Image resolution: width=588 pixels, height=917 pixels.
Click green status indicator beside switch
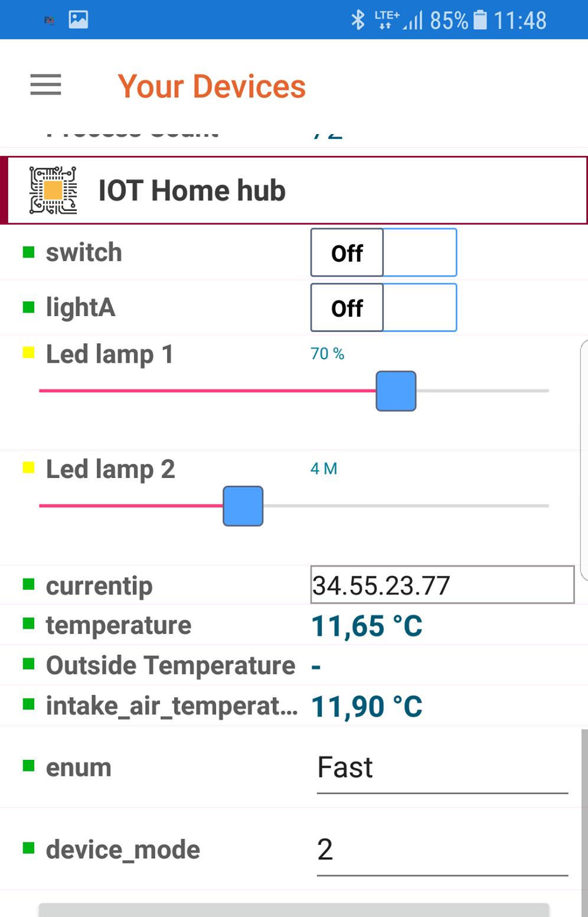click(x=28, y=252)
